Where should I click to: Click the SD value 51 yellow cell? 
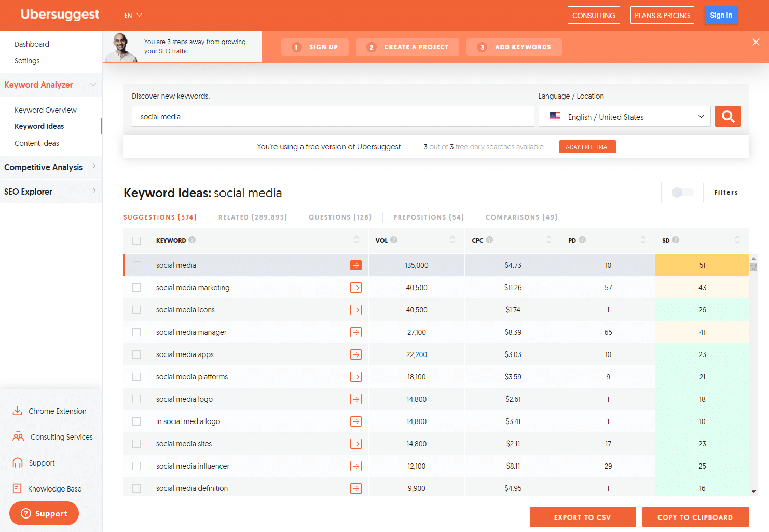pos(702,265)
